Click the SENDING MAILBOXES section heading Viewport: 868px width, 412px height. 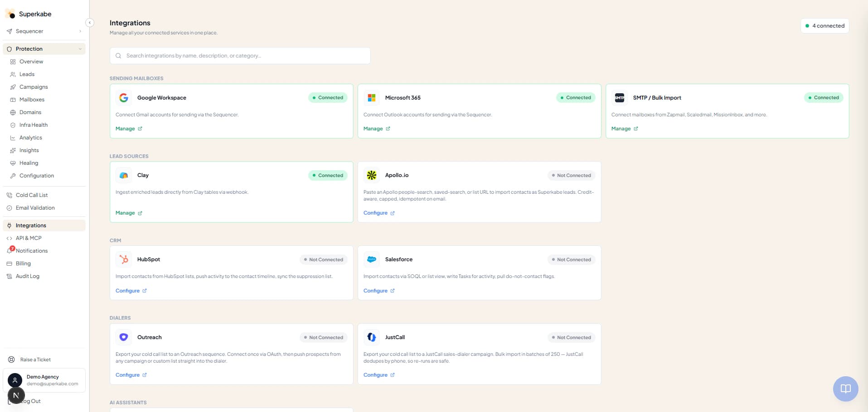tap(136, 78)
